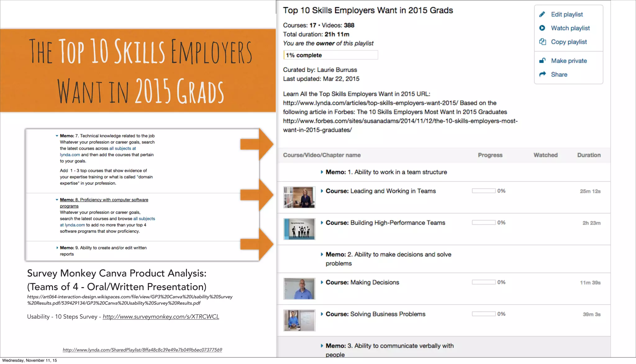Click the Edit playlist pencil icon
636x364 pixels.
click(542, 14)
